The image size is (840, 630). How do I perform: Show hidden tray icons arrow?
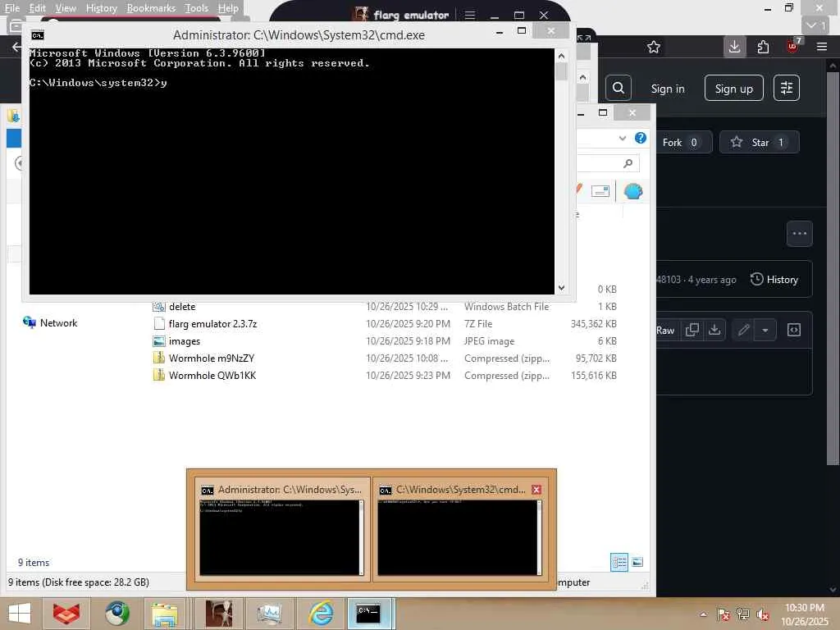coord(703,614)
